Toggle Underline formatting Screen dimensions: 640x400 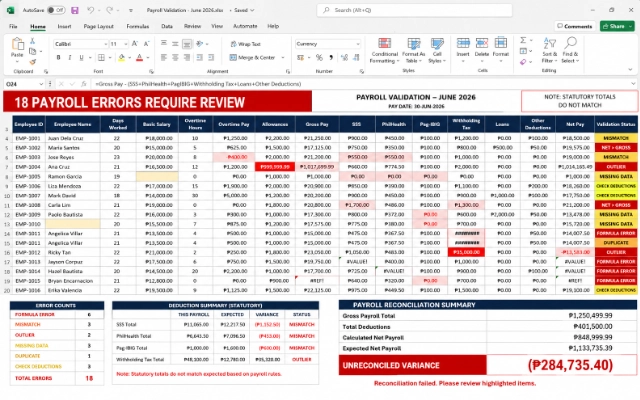point(81,58)
